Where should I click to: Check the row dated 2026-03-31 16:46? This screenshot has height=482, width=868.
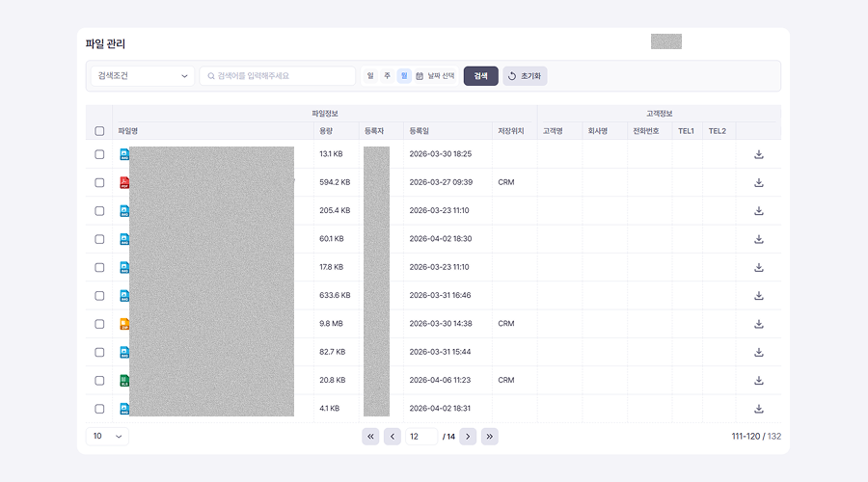[x=99, y=296]
